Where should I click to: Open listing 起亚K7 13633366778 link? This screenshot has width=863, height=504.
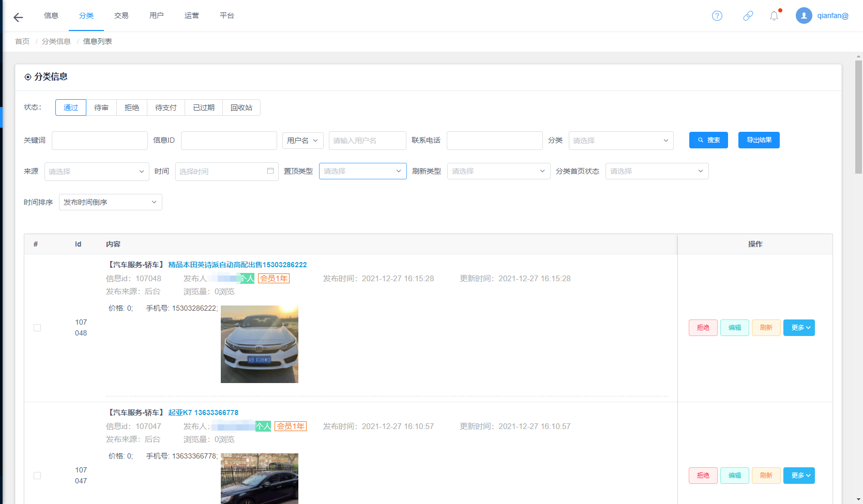(x=203, y=413)
